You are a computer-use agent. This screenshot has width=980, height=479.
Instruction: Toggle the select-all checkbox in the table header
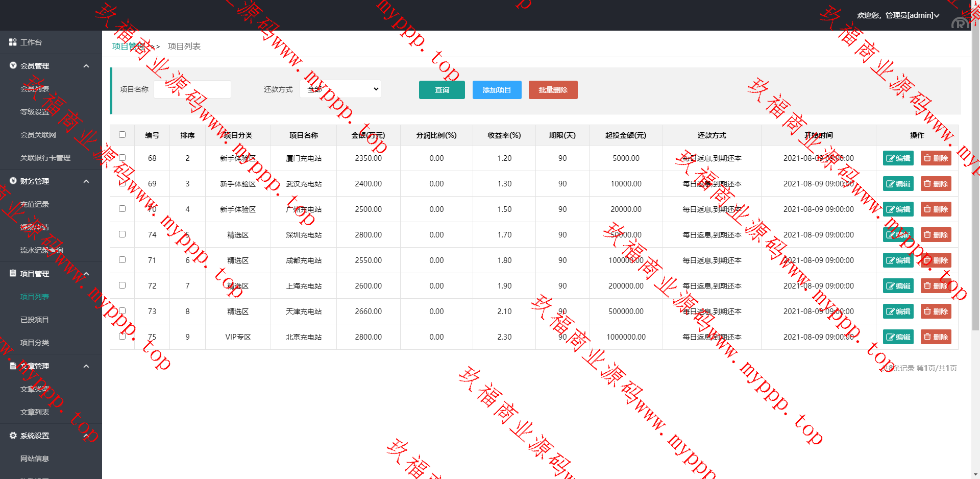(x=122, y=135)
